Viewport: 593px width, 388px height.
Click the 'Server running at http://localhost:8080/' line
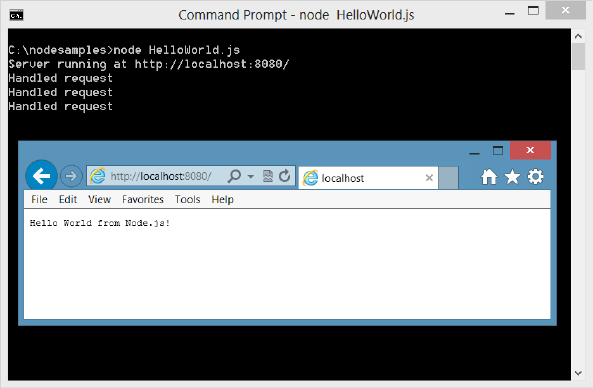coord(149,64)
